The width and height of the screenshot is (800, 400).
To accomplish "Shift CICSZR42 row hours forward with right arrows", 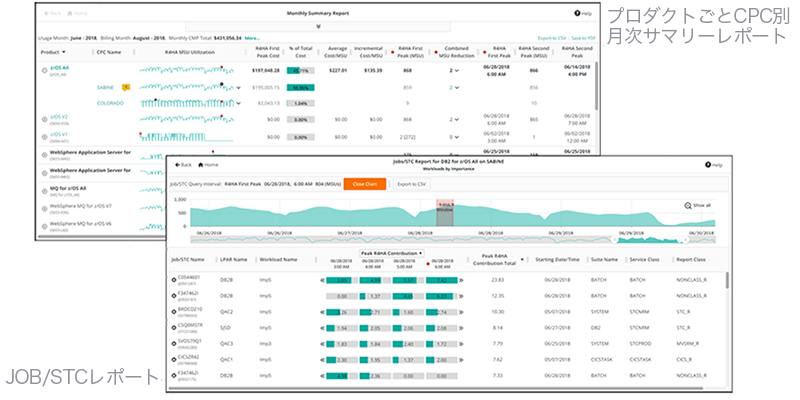I will click(x=461, y=359).
